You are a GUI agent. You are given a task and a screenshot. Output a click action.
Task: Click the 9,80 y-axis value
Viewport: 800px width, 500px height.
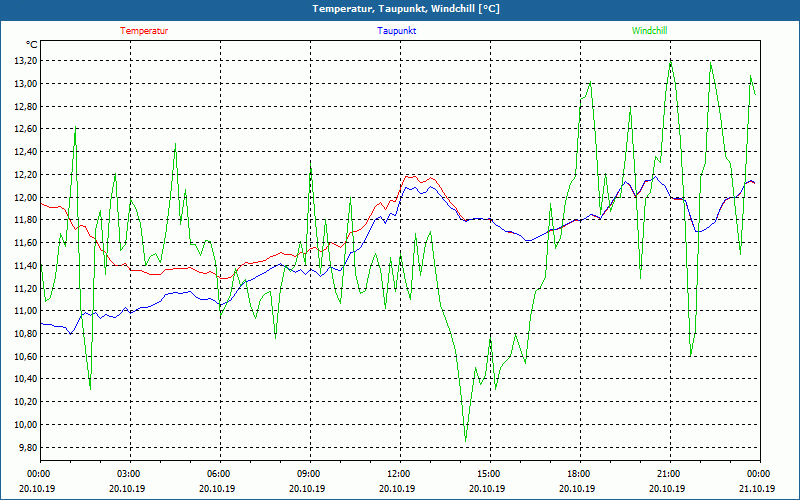coord(29,447)
